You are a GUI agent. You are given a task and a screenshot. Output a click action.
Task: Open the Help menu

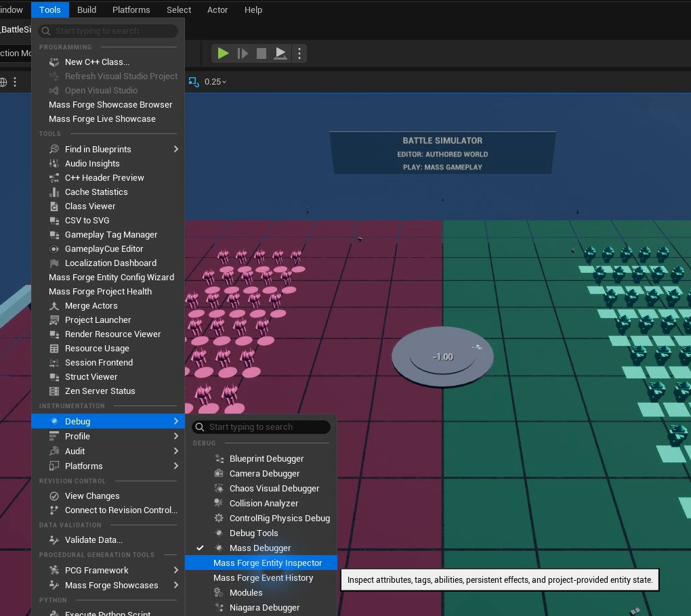(253, 9)
